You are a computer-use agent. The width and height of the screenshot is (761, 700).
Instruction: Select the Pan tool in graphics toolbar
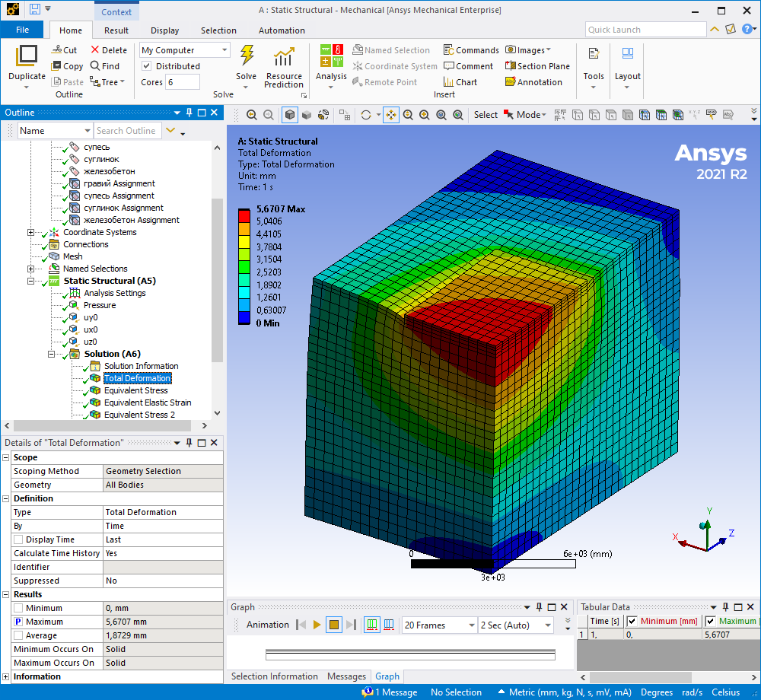pyautogui.click(x=390, y=115)
